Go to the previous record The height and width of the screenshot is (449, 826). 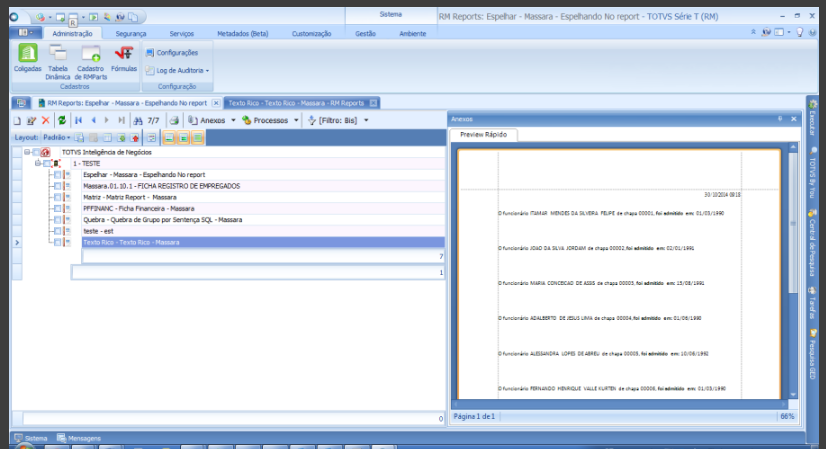click(94, 121)
